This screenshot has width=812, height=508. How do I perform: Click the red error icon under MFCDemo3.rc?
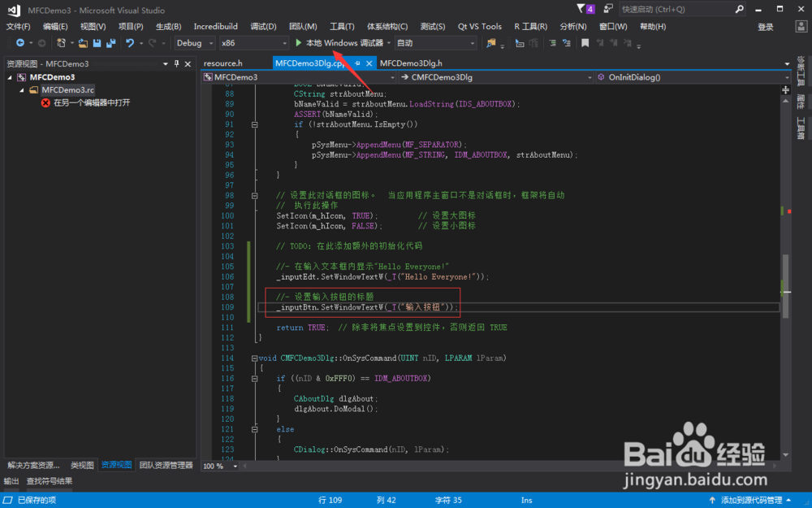(45, 102)
